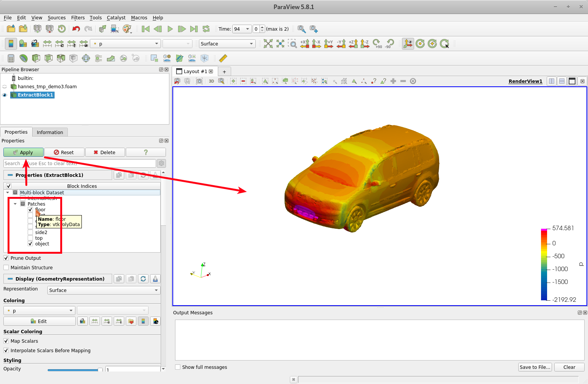Toggle ExtractBlock1 visibility eye
Image resolution: width=588 pixels, height=384 pixels.
(x=5, y=95)
